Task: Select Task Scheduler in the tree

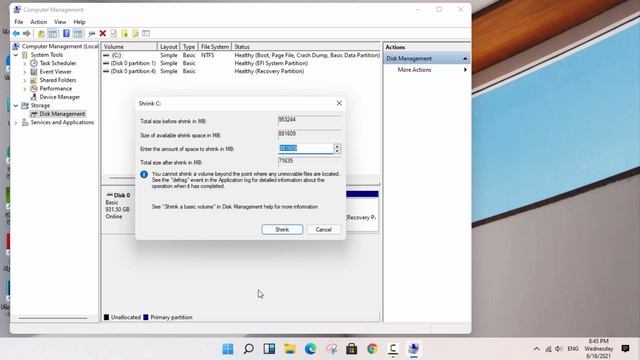Action: [58, 63]
